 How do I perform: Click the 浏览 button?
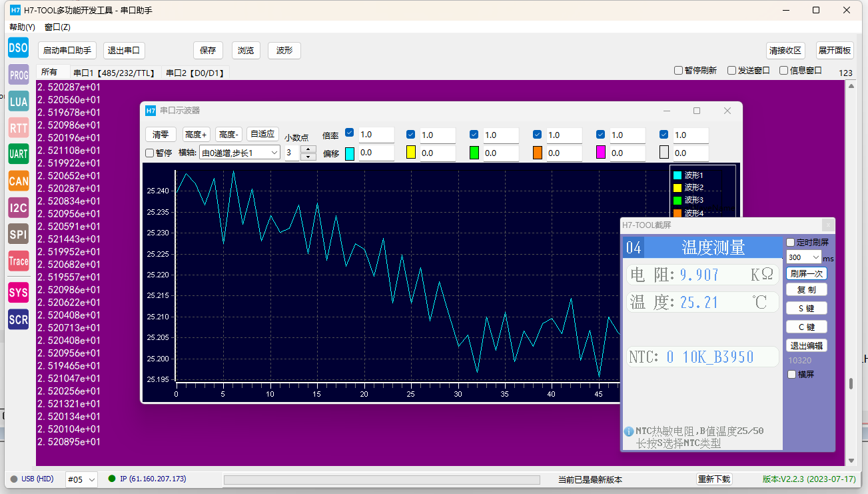pos(246,51)
